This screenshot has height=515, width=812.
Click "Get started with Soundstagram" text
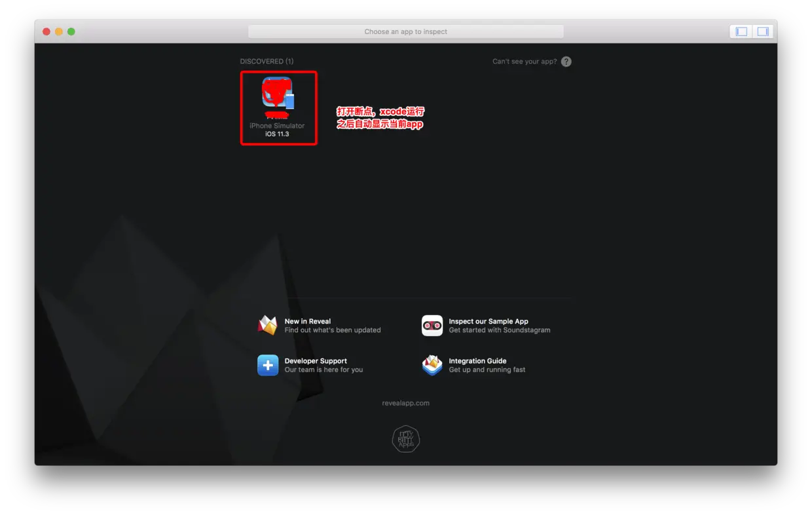(x=500, y=330)
